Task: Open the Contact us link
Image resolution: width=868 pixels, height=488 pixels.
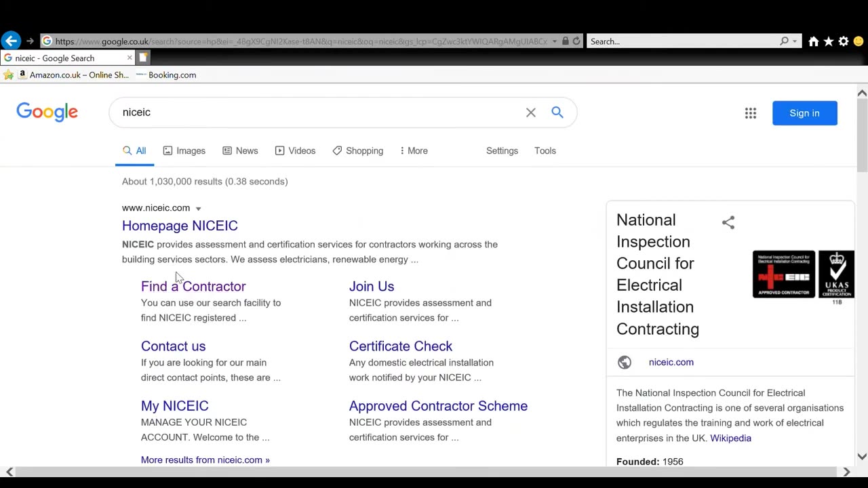Action: pos(173,346)
